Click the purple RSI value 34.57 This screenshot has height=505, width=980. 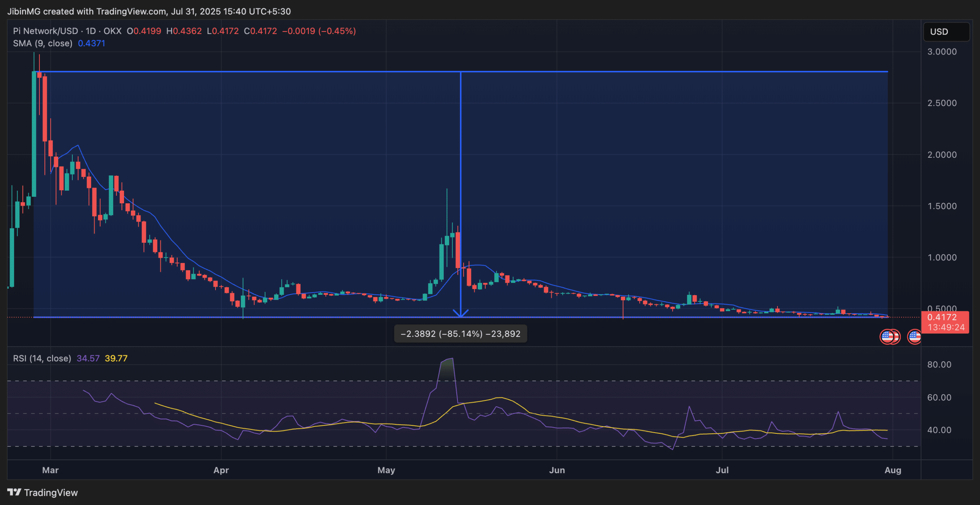(x=88, y=358)
